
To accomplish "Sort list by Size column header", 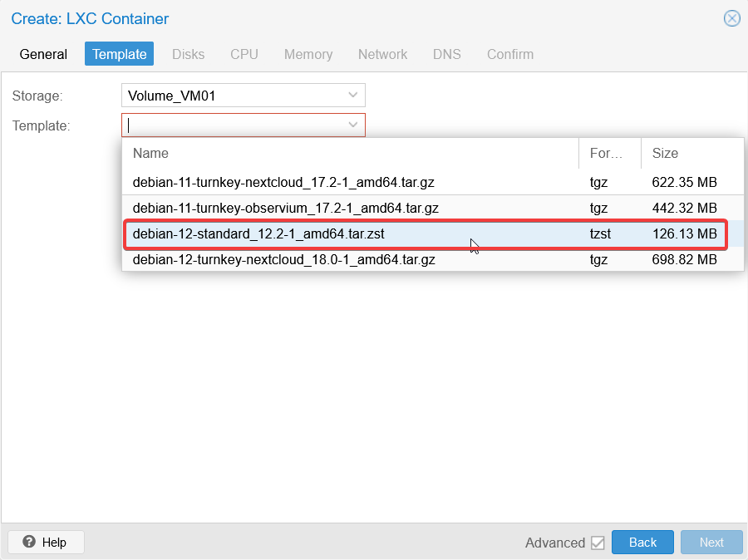I will point(692,153).
